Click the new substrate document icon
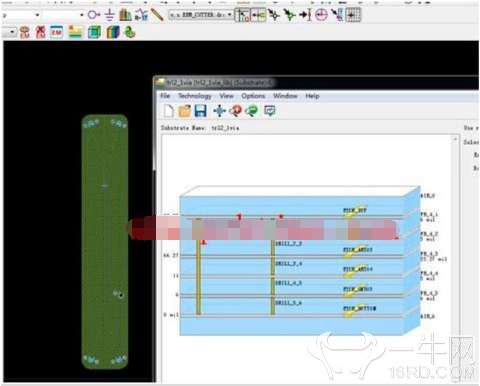 (169, 111)
